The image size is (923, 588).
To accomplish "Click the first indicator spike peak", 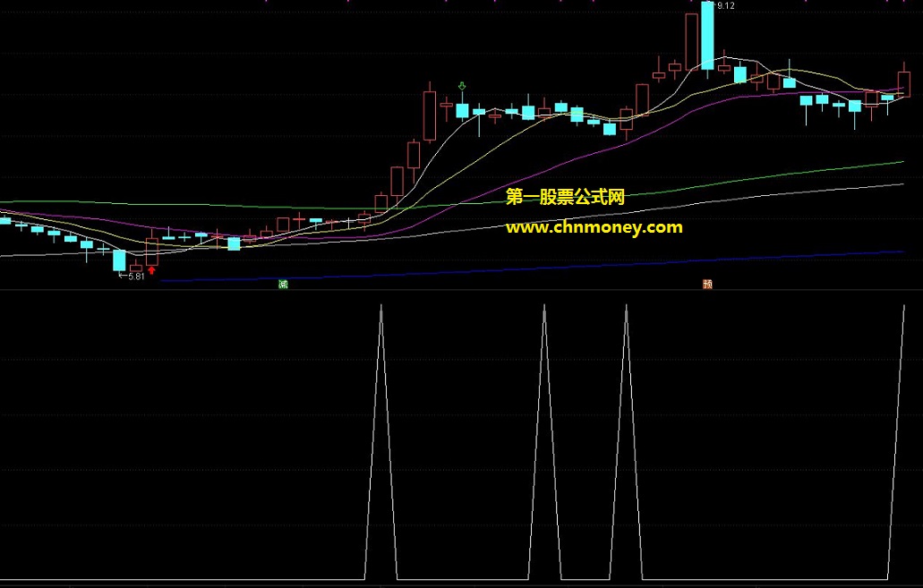I will tap(381, 306).
